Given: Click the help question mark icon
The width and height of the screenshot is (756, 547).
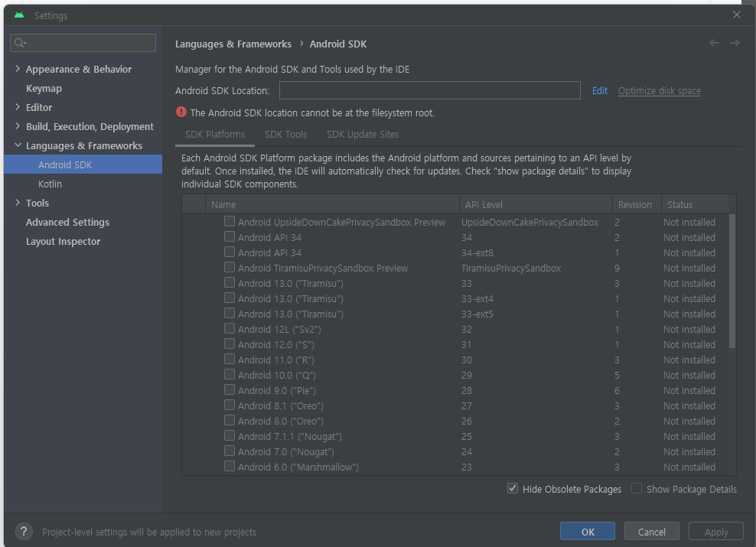Looking at the screenshot, I should pyautogui.click(x=24, y=532).
